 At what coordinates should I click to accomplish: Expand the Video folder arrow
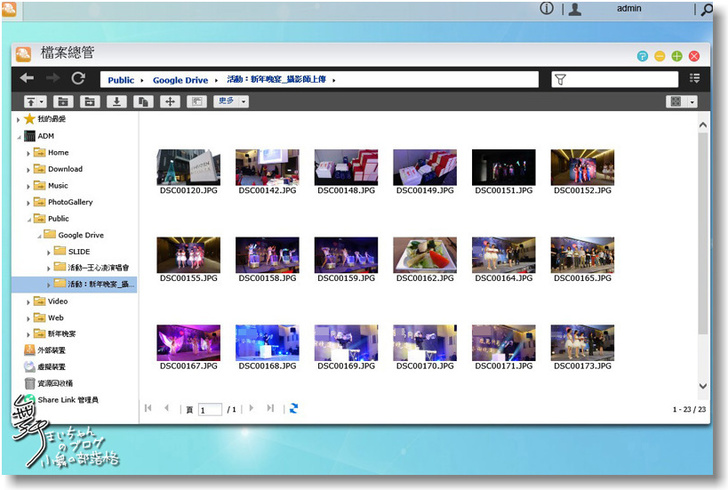coord(28,302)
